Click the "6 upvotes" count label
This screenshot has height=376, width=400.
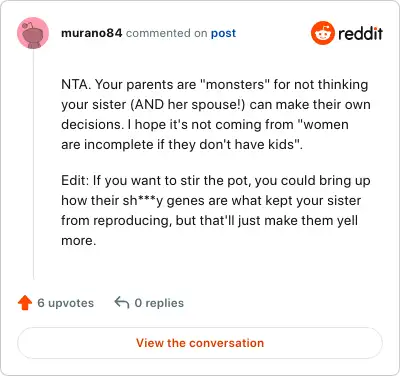pos(66,303)
